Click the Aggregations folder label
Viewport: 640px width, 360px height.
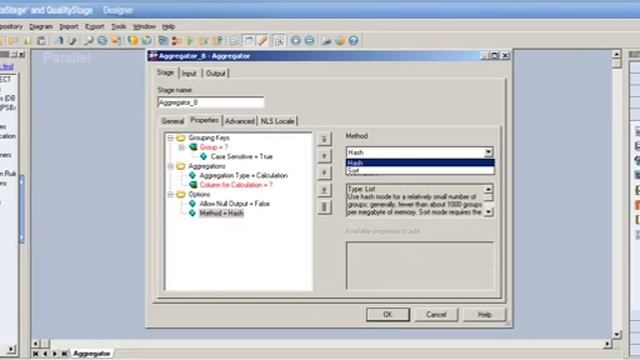click(x=207, y=166)
